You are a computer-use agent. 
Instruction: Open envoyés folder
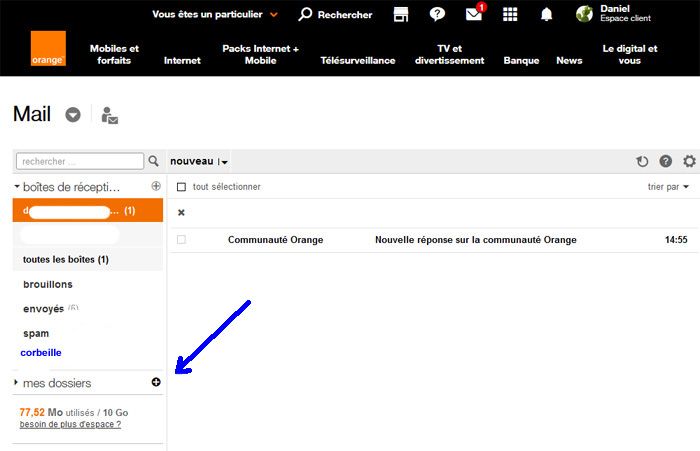(x=44, y=309)
